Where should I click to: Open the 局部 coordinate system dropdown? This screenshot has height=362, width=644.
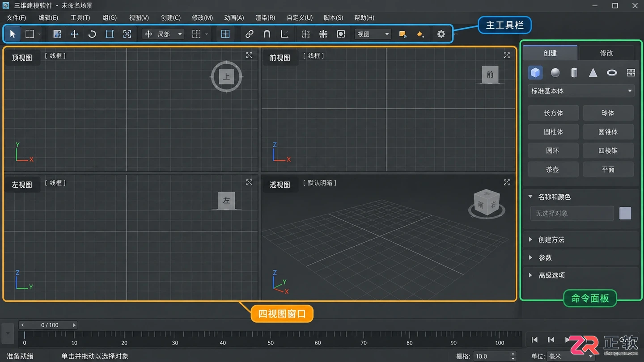click(164, 34)
